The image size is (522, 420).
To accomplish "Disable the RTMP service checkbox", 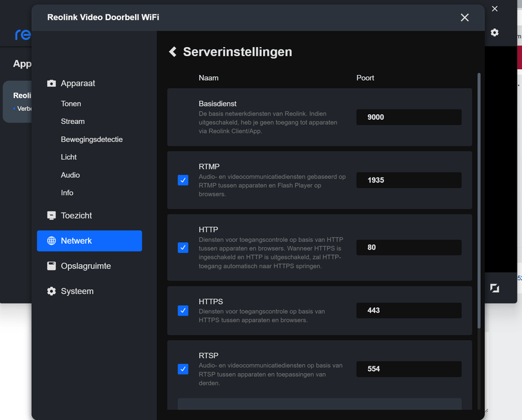I will click(183, 180).
